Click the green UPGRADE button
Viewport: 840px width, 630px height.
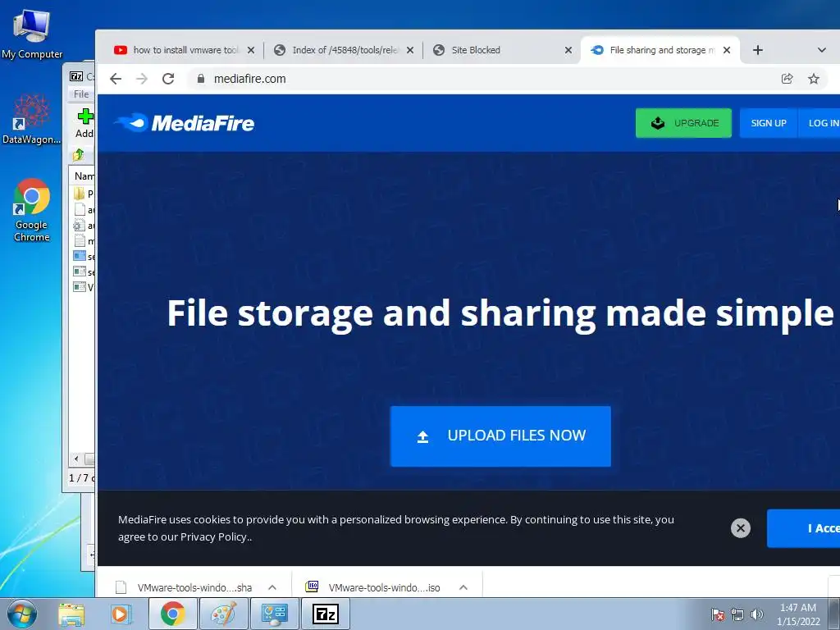point(683,123)
